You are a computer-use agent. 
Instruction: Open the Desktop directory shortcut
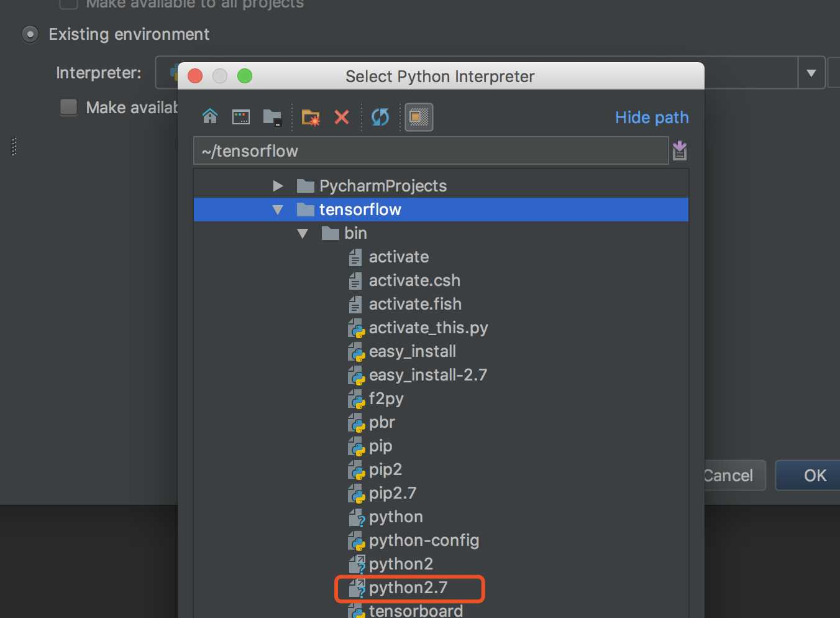(241, 117)
